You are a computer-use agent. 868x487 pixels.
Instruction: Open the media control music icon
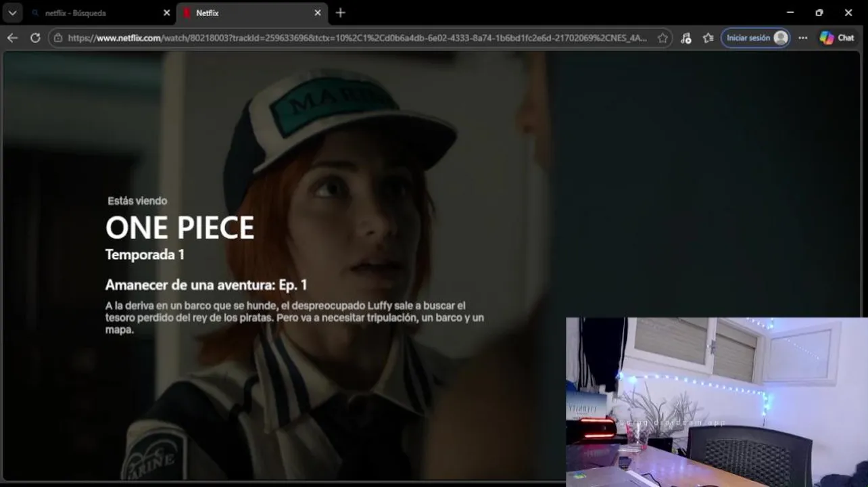point(685,38)
